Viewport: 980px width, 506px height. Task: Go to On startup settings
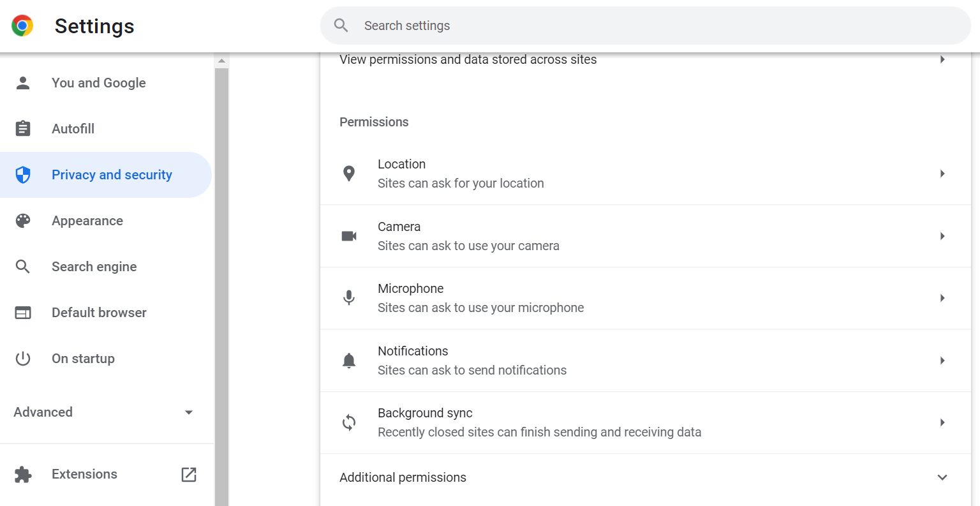[x=83, y=359]
